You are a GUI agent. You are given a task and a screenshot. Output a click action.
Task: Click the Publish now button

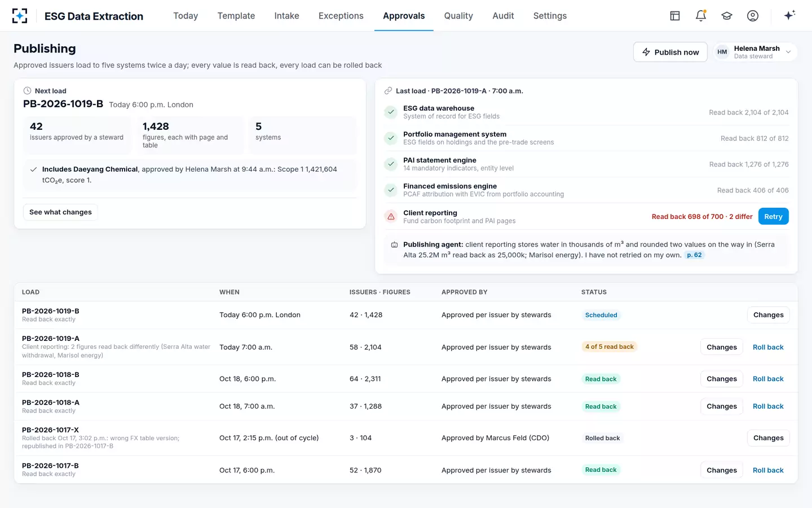pos(670,52)
